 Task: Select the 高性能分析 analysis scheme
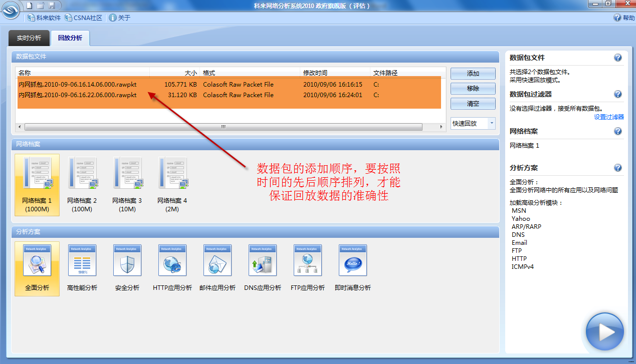(82, 269)
